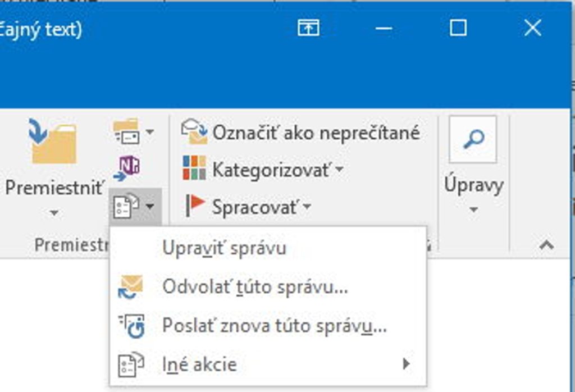Click the Označiť ako neprečítané label
Image resolution: width=575 pixels, height=392 pixels.
pyautogui.click(x=316, y=133)
